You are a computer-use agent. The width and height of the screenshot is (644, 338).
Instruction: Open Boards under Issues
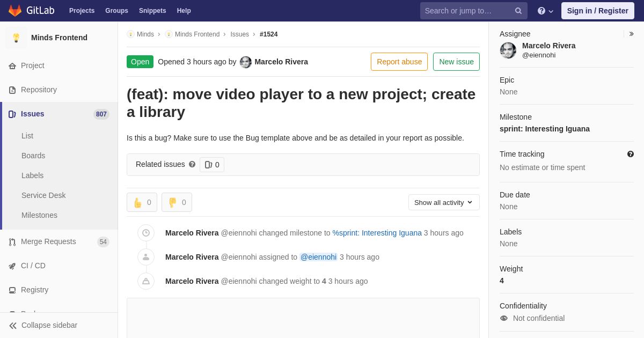pos(33,156)
